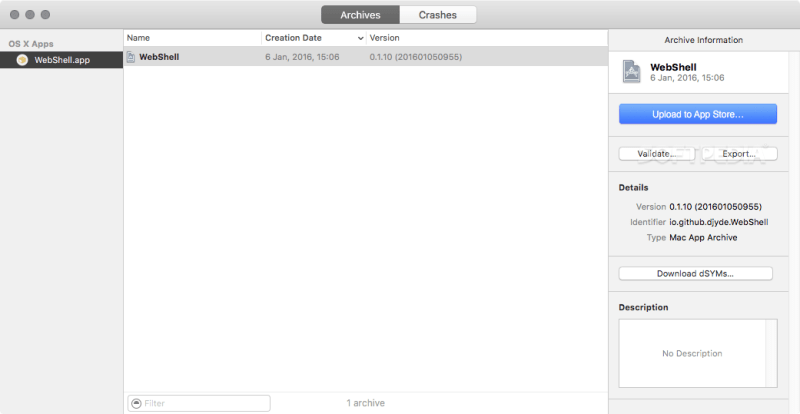Click the '1 archive' count label
This screenshot has height=414, width=800.
click(365, 403)
